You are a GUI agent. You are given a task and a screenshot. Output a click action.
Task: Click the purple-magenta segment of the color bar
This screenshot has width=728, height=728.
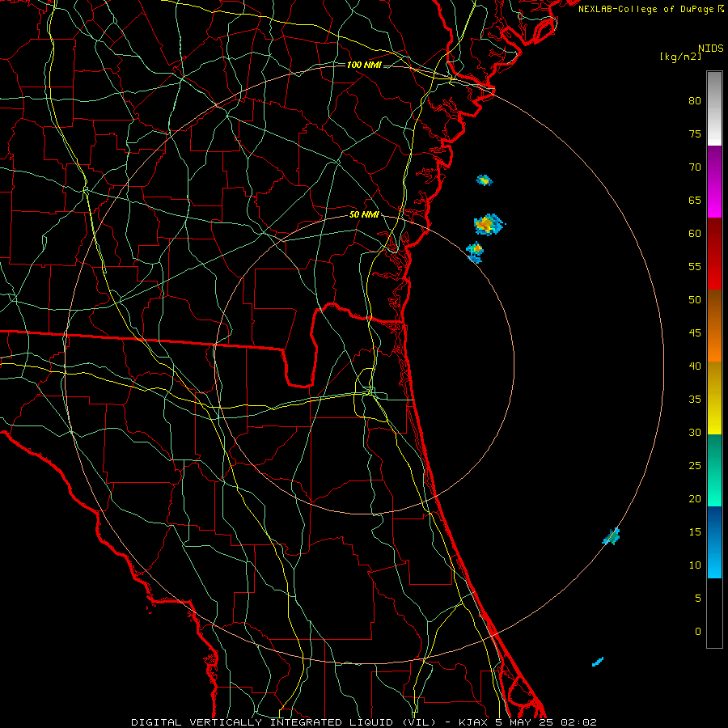[714, 181]
